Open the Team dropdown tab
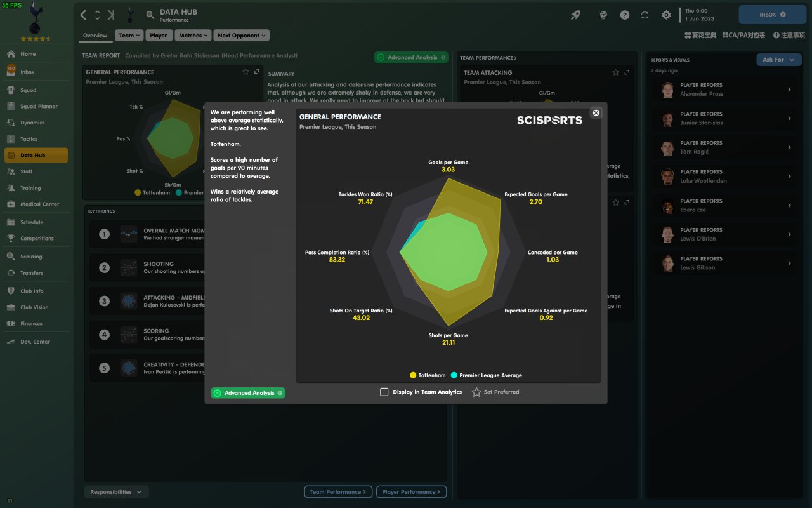This screenshot has width=812, height=508. coord(129,36)
